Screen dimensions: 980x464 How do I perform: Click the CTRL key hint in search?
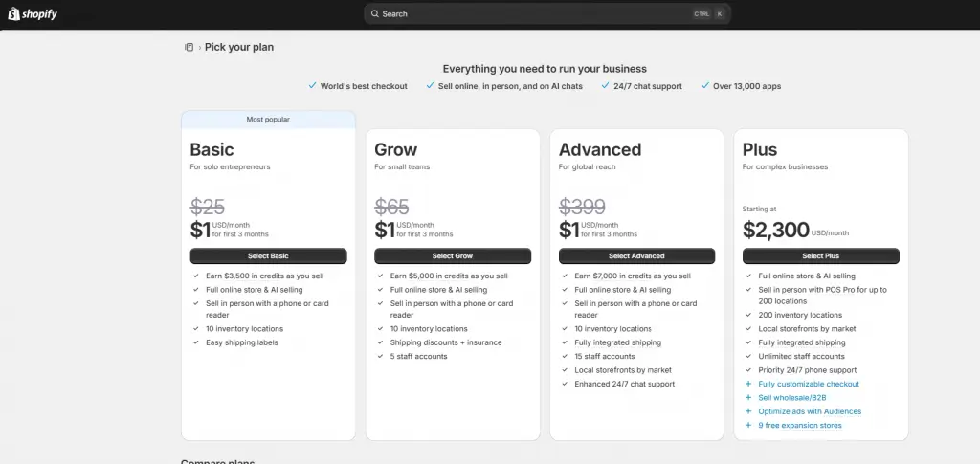tap(702, 13)
